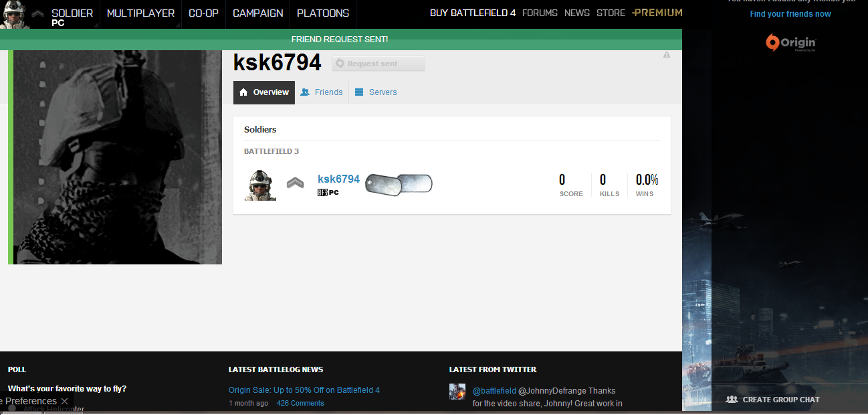Screen dimensions: 868x415
Task: Open the PREMIUM link
Action: (657, 13)
